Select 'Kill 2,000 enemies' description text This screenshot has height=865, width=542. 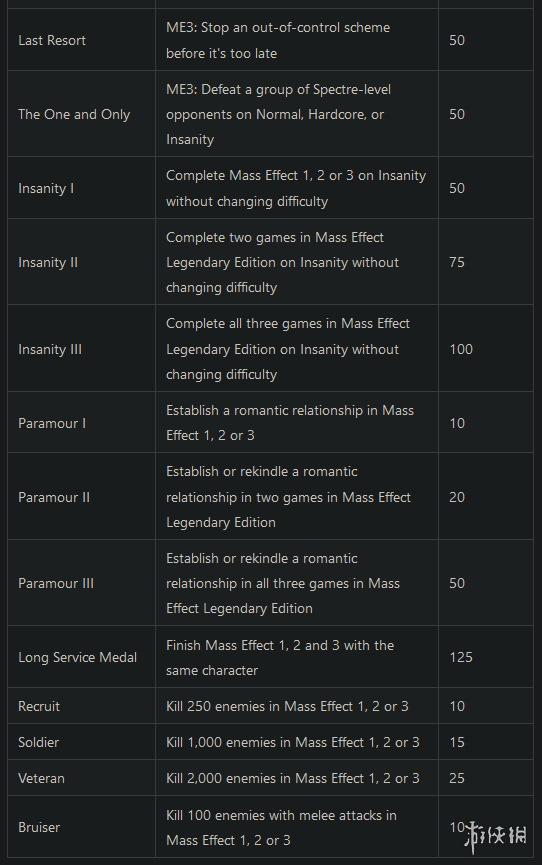pos(293,778)
